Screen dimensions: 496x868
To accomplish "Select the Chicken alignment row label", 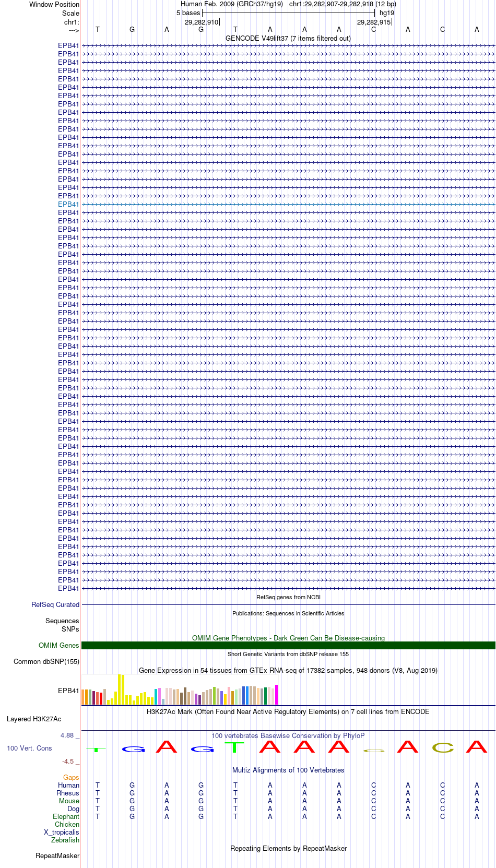I will [67, 824].
